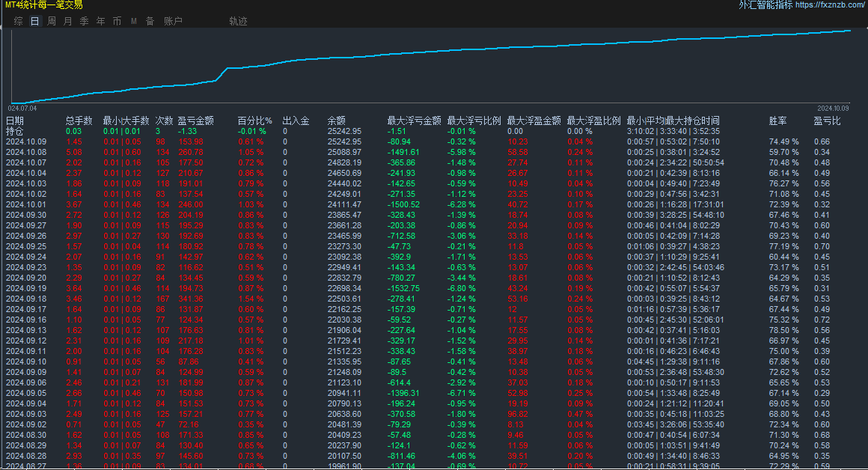
Task: Click the M tab button
Action: 133,21
